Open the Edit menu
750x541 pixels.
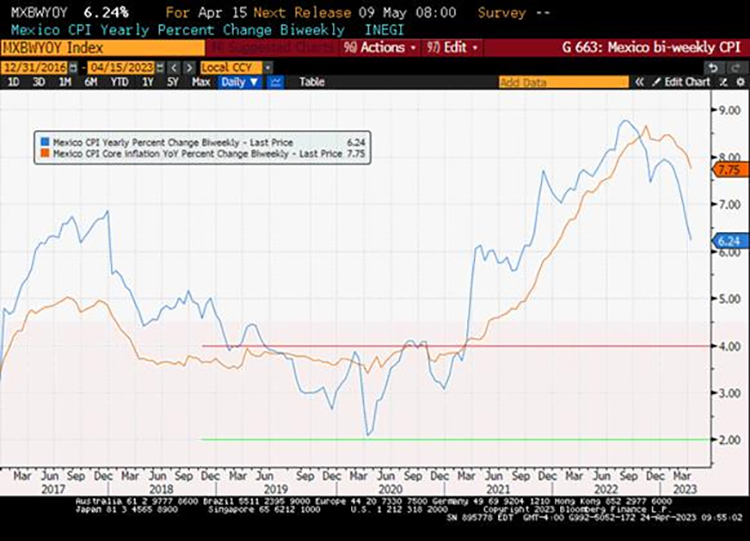[x=452, y=47]
